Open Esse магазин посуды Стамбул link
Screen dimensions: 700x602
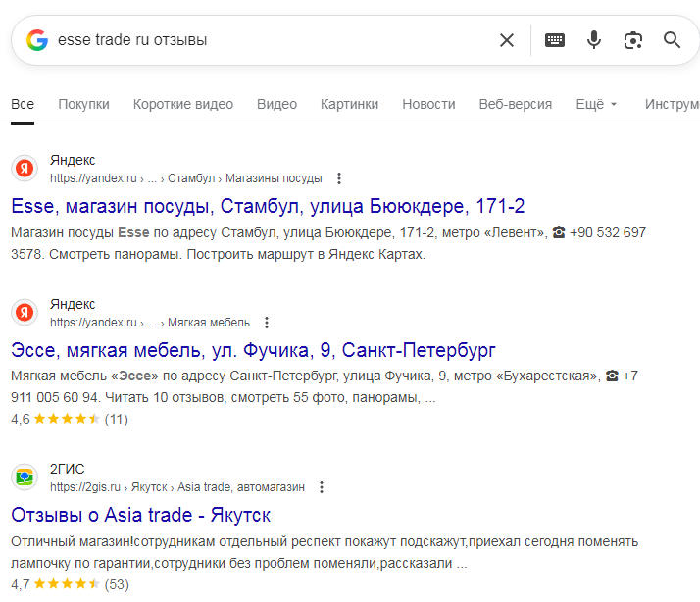[x=268, y=206]
